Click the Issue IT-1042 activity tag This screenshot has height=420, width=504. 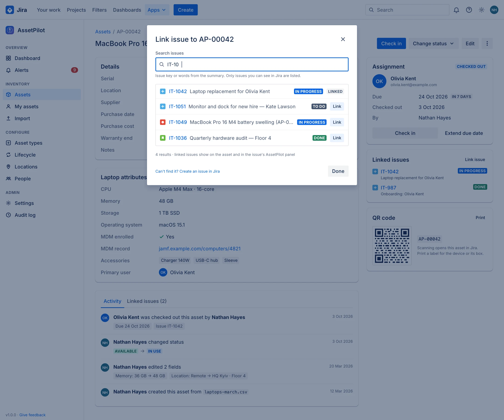[x=169, y=326]
